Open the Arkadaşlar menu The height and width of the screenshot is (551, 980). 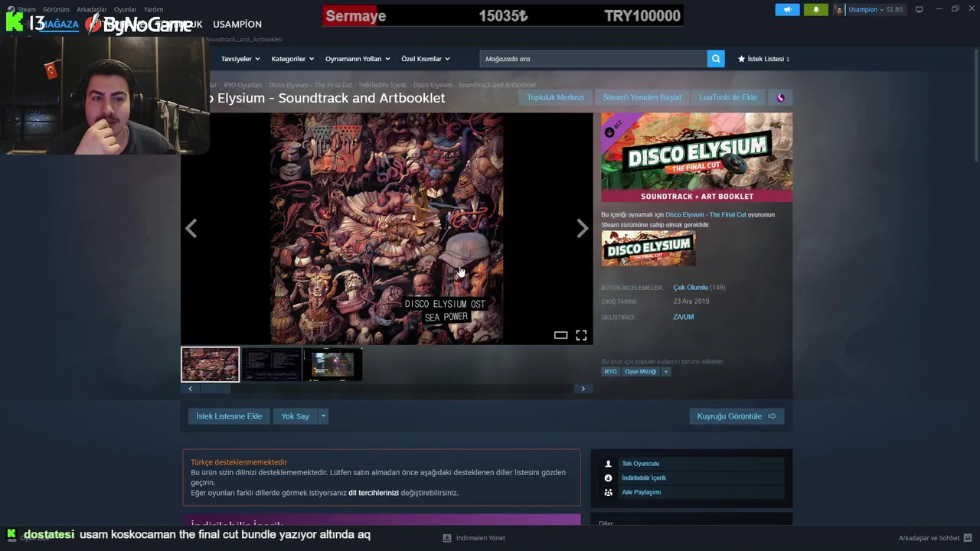point(92,9)
